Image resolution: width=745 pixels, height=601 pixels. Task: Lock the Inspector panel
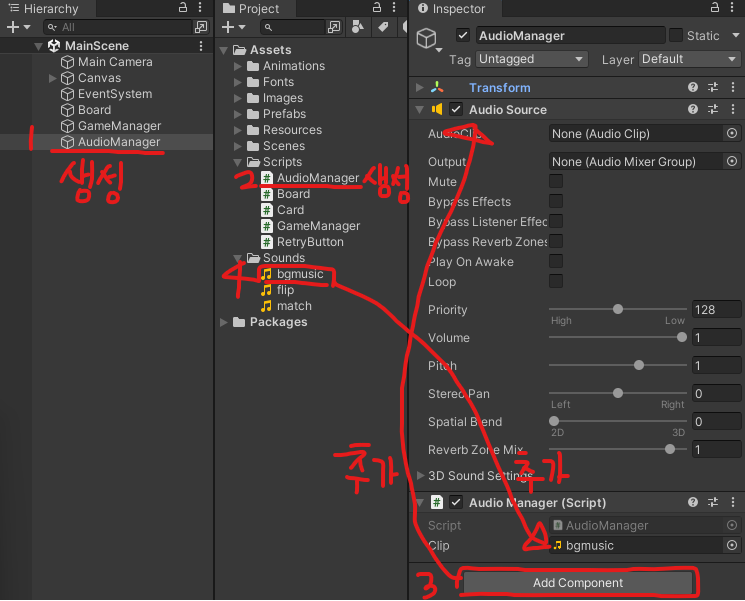(x=715, y=7)
